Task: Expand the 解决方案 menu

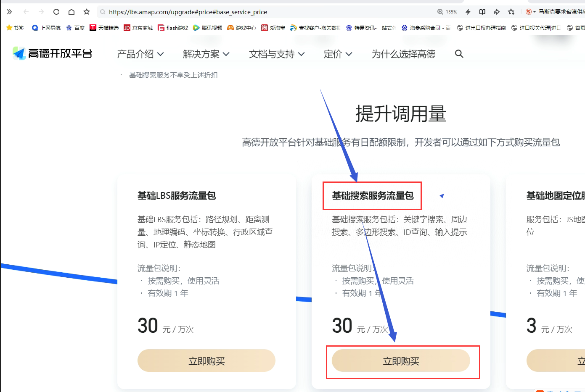Action: (x=206, y=54)
